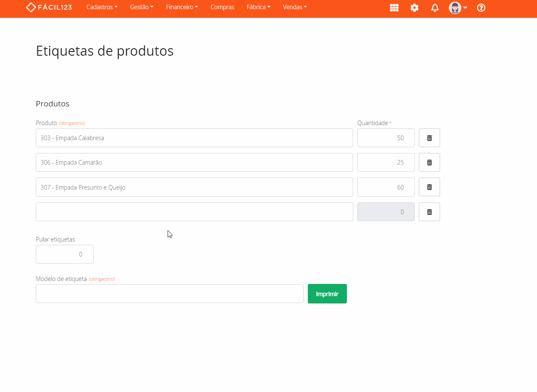Image resolution: width=537 pixels, height=392 pixels.
Task: Remove the Empada Camarão row with trash icon
Action: 429,162
